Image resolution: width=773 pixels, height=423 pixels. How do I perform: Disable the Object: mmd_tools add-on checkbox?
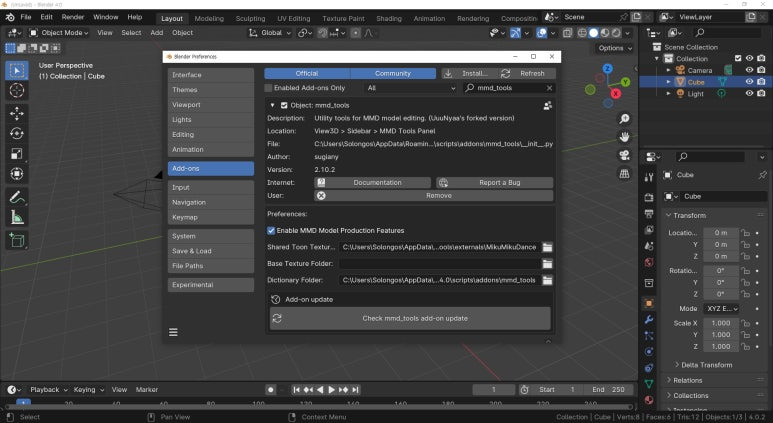point(284,106)
